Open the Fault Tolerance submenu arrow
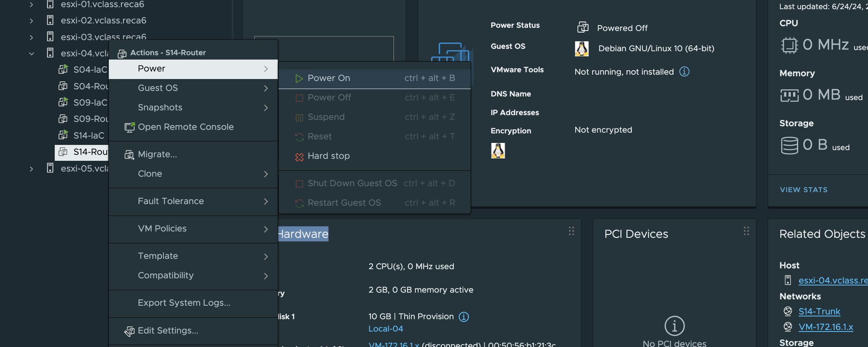The width and height of the screenshot is (868, 347). [266, 201]
